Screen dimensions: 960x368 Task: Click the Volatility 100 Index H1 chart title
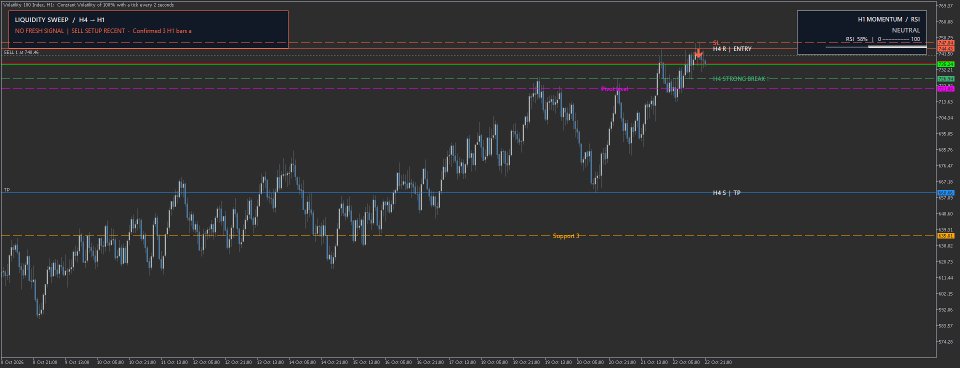pos(88,5)
